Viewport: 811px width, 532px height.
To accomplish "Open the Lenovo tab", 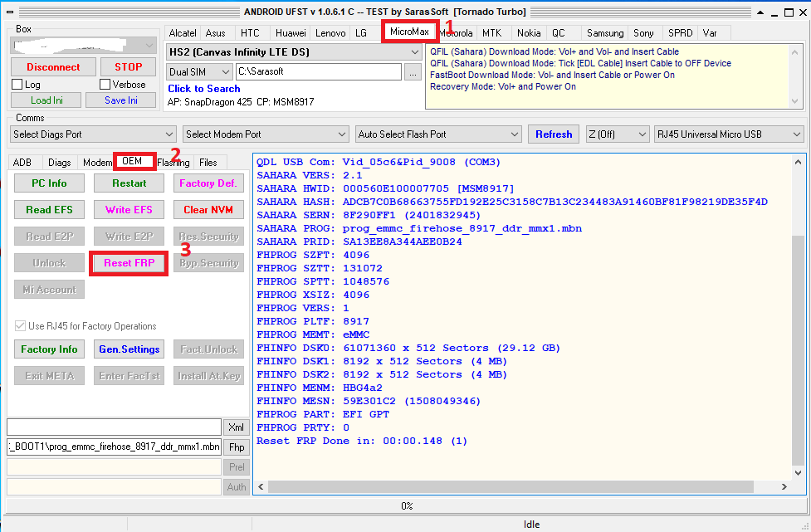I will (x=330, y=33).
